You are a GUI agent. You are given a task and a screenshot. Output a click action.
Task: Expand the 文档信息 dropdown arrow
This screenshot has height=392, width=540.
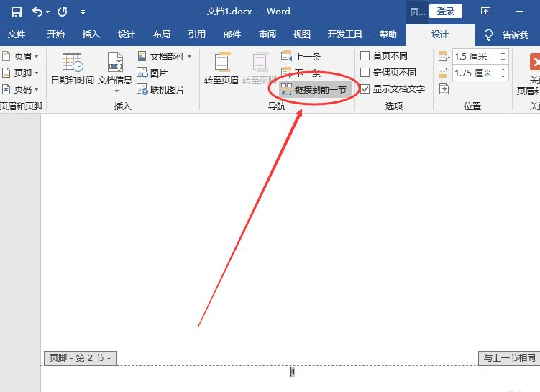(116, 91)
